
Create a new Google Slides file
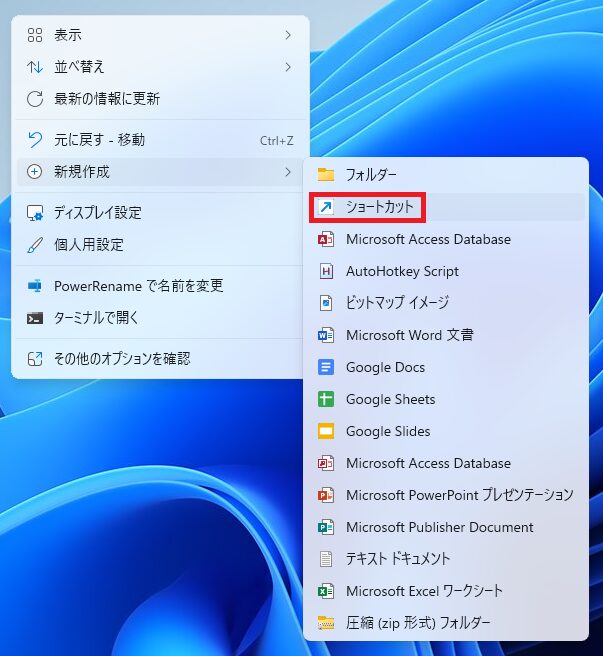pyautogui.click(x=446, y=431)
